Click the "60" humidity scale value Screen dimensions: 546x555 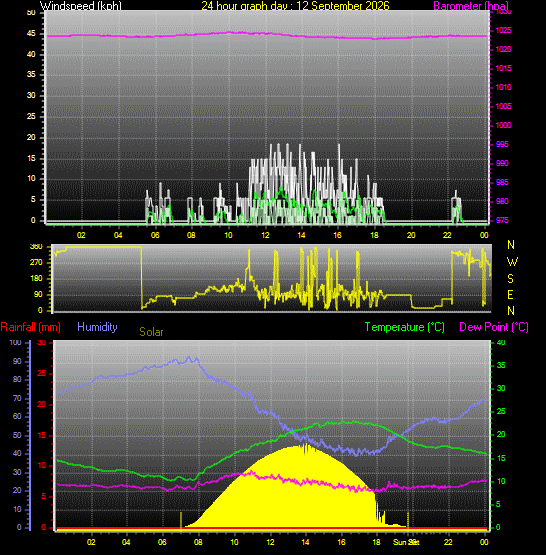coord(17,417)
